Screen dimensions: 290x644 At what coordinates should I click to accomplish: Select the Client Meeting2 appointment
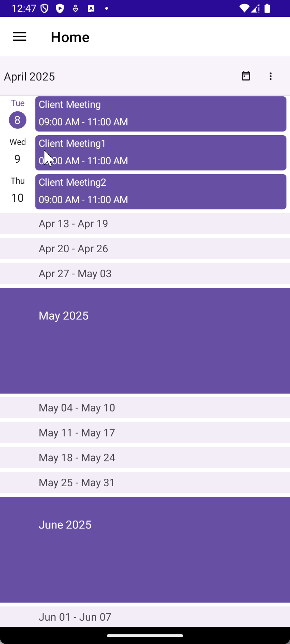160,192
